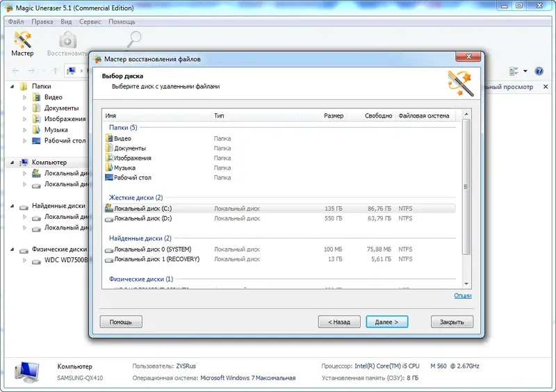Click the Восстановить toolbar icon

pos(67,44)
